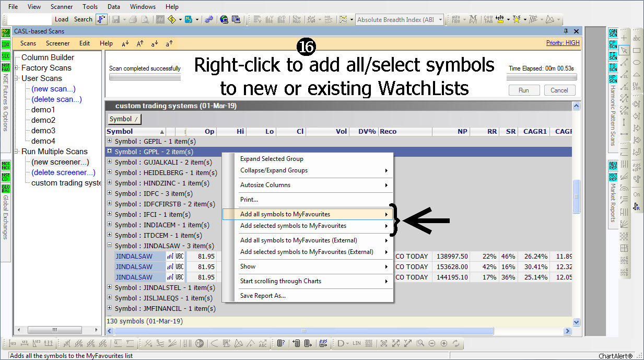This screenshot has width=644, height=360.
Task: Click the MCX sidebar icon
Action: point(6,166)
